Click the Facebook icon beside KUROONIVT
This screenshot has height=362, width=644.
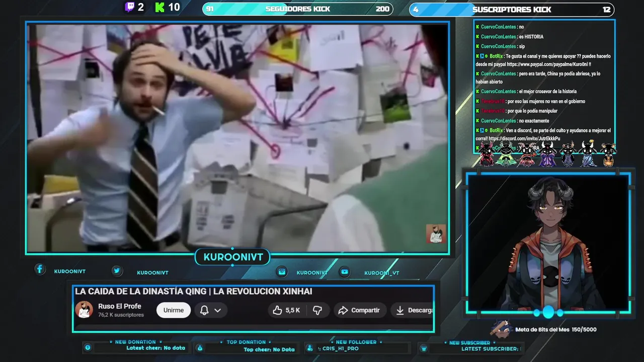coord(40,269)
